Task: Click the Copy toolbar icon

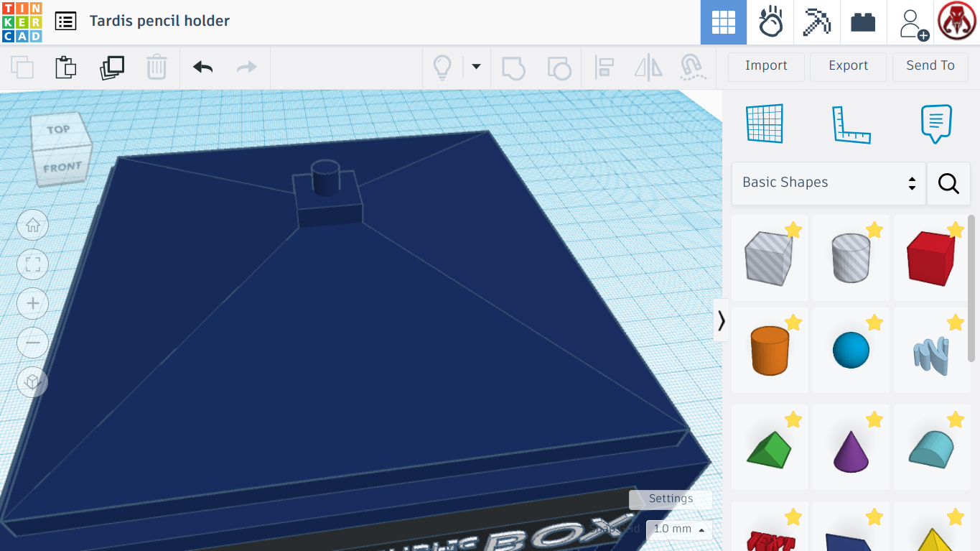Action: pyautogui.click(x=22, y=68)
